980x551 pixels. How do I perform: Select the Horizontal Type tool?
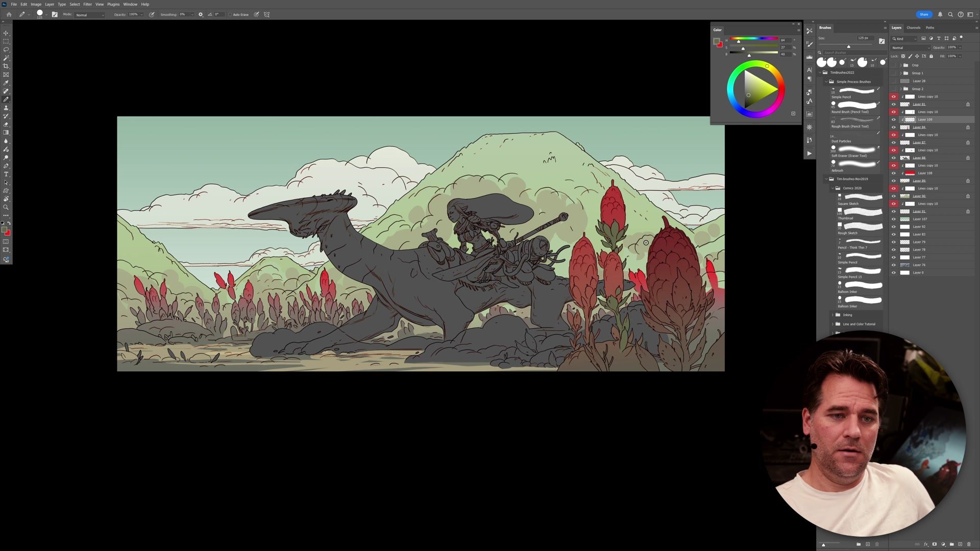[x=6, y=174]
